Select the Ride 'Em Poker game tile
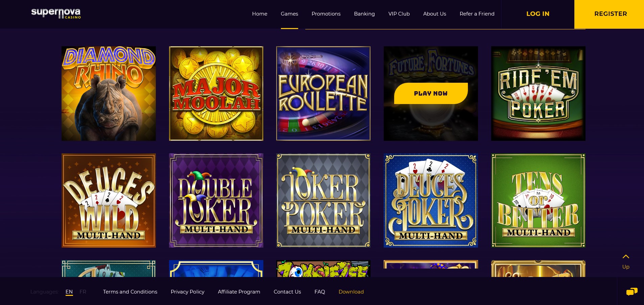The width and height of the screenshot is (644, 305). [538, 94]
